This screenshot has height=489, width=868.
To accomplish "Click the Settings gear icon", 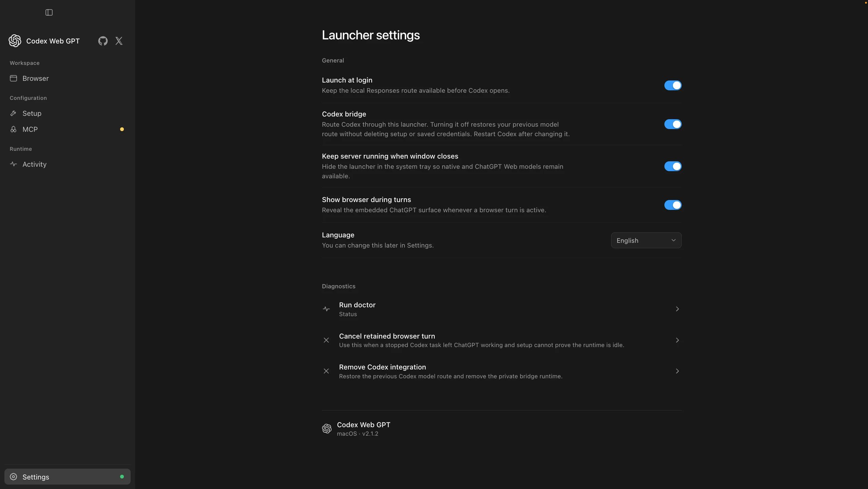I will 14,477.
